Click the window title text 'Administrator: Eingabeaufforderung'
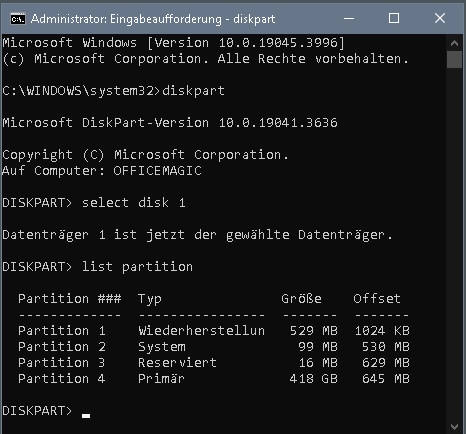Image resolution: width=466 pixels, height=434 pixels. [126, 19]
